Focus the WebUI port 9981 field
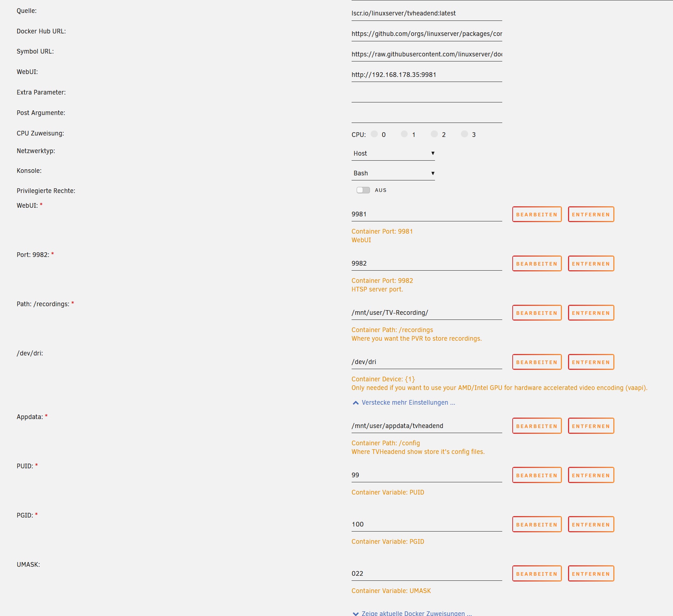Image resolution: width=673 pixels, height=616 pixels. 427,214
